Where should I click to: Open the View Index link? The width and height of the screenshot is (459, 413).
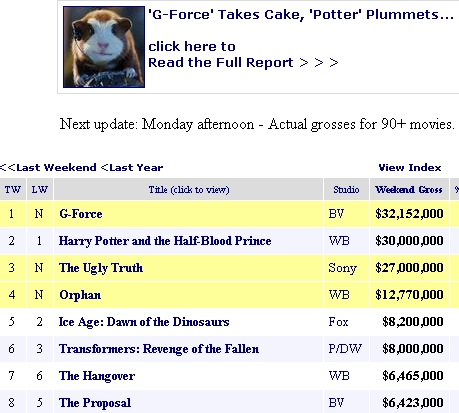(410, 167)
